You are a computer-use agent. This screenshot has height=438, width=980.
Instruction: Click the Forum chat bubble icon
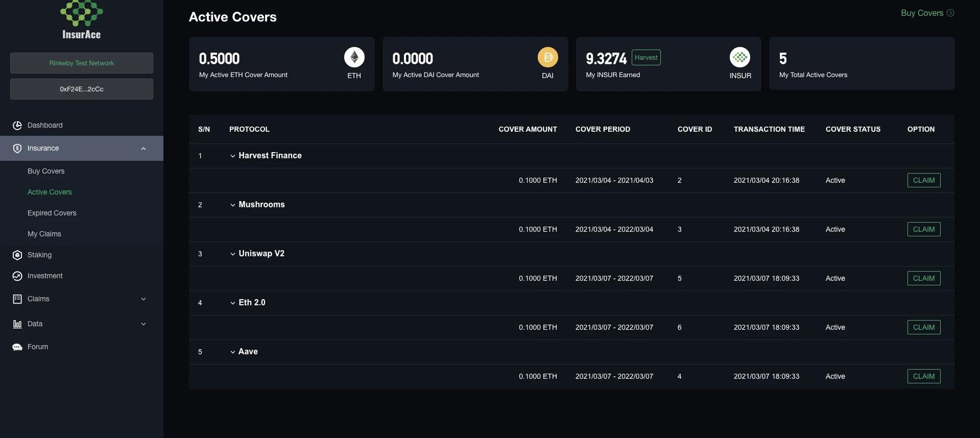[x=17, y=347]
